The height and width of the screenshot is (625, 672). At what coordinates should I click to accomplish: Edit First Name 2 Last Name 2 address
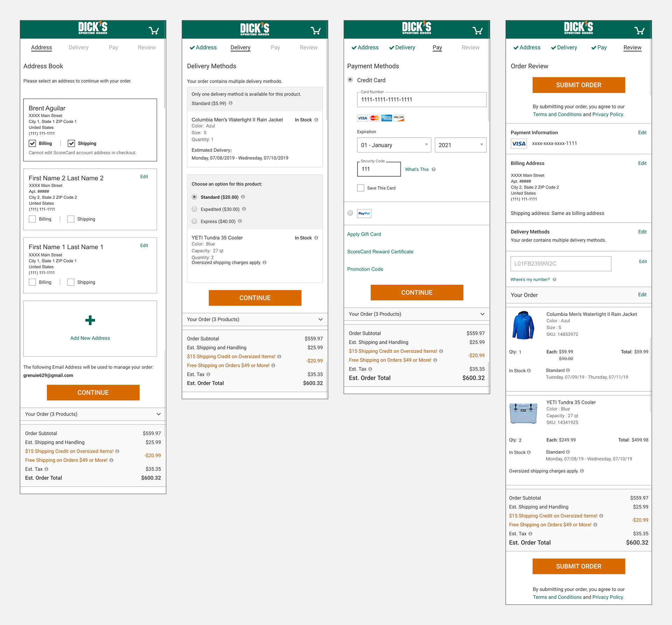click(144, 176)
